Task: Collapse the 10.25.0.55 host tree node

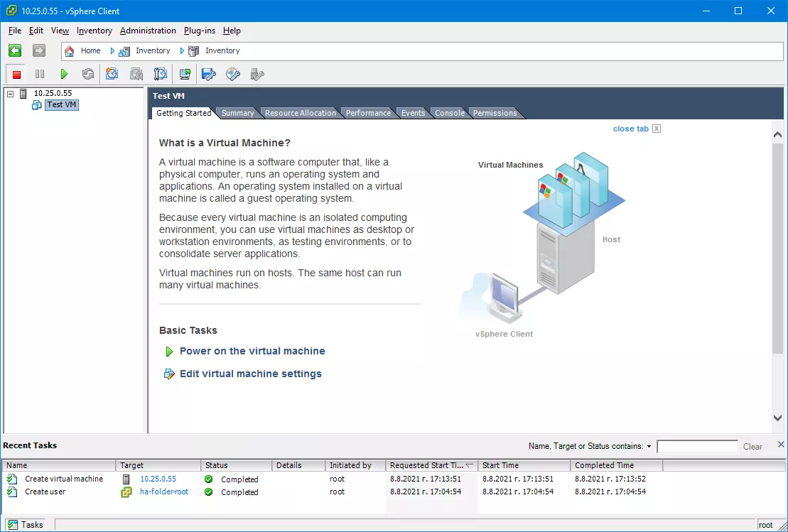Action: [x=10, y=94]
